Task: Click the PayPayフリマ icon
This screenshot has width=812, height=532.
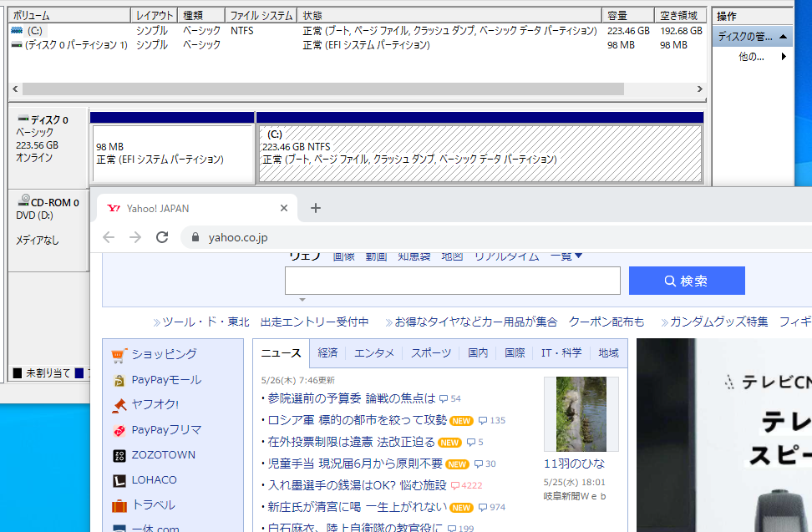Action: point(119,431)
